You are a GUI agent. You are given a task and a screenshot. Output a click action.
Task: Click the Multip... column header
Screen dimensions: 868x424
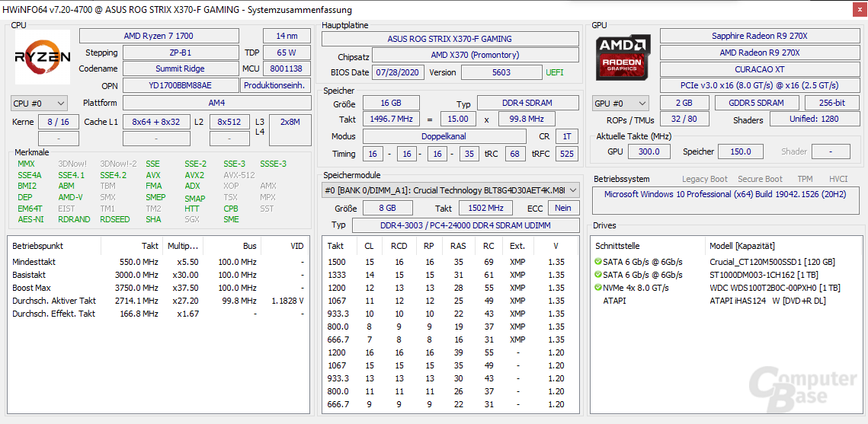(183, 246)
